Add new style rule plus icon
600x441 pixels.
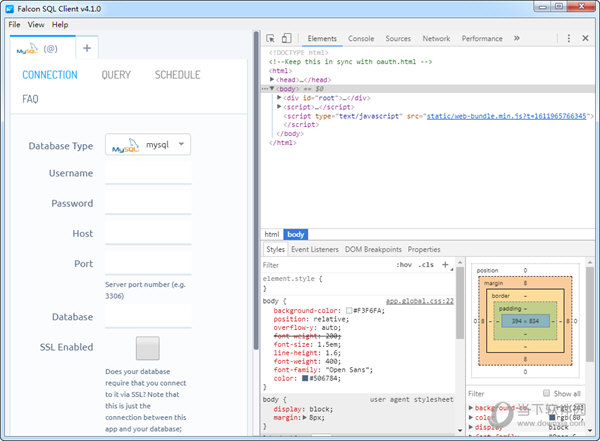[x=445, y=265]
